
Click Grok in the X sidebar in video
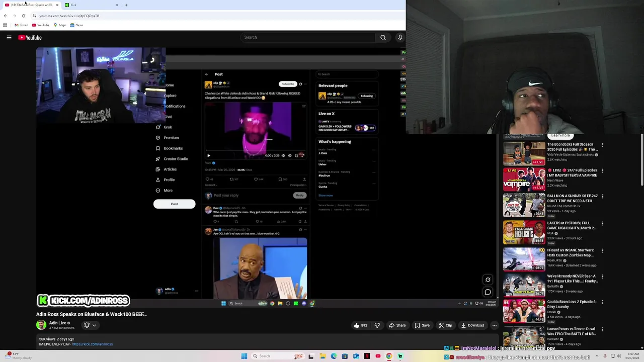click(x=164, y=127)
